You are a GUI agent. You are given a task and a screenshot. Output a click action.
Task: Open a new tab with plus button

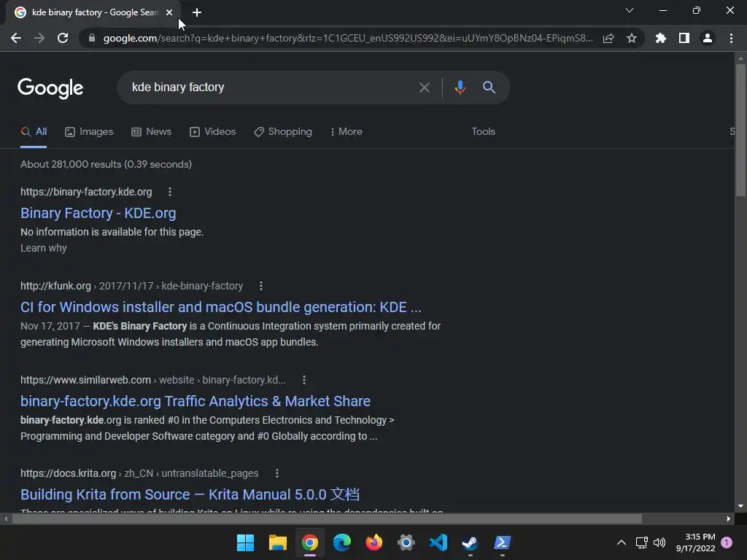pos(197,12)
